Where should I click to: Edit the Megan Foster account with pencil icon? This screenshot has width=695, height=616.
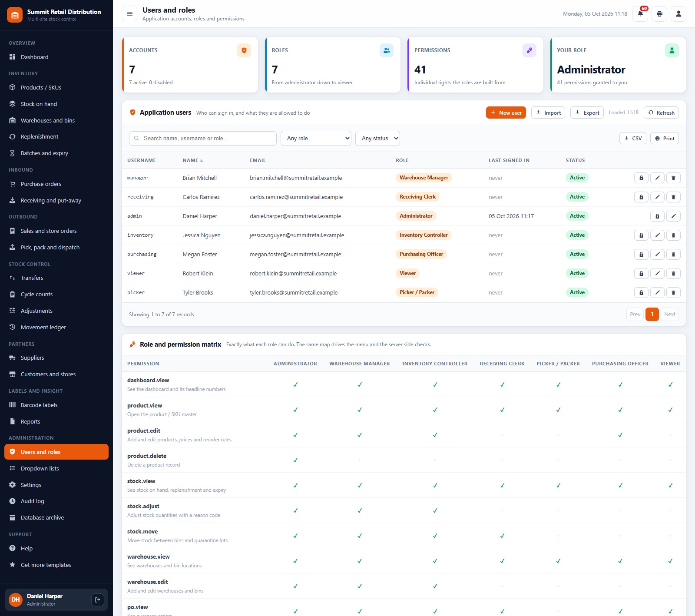point(657,254)
